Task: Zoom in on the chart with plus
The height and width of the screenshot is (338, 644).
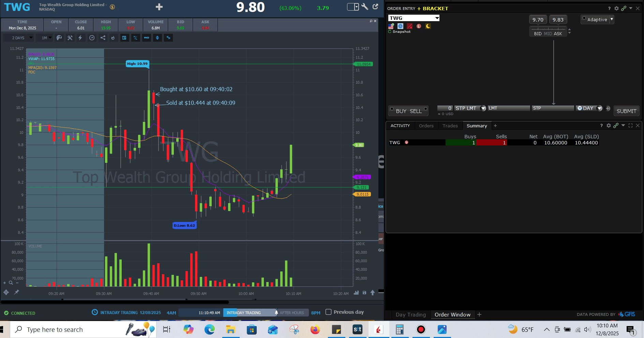Action: 5,283
